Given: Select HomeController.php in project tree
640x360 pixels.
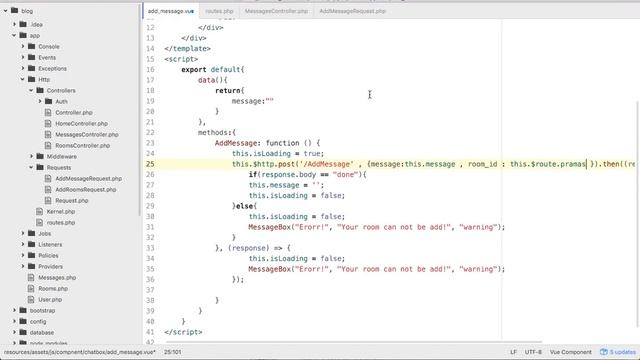Looking at the screenshot, I should pos(82,123).
